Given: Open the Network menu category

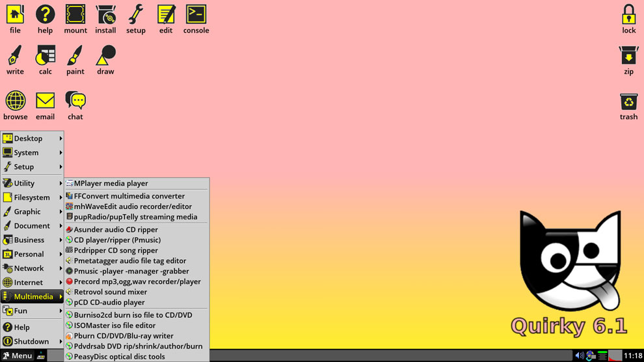Looking at the screenshot, I should [32, 268].
